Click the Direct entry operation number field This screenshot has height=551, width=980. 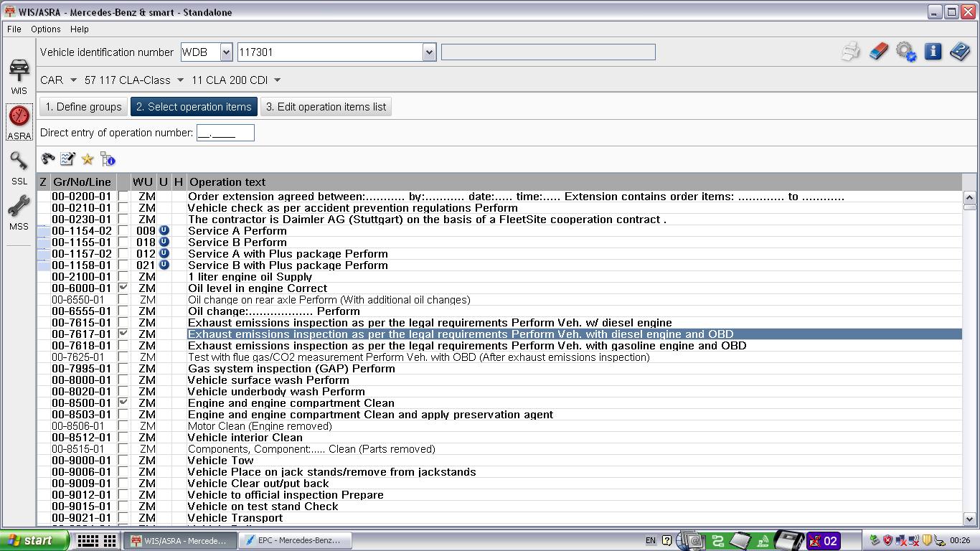[x=225, y=133]
